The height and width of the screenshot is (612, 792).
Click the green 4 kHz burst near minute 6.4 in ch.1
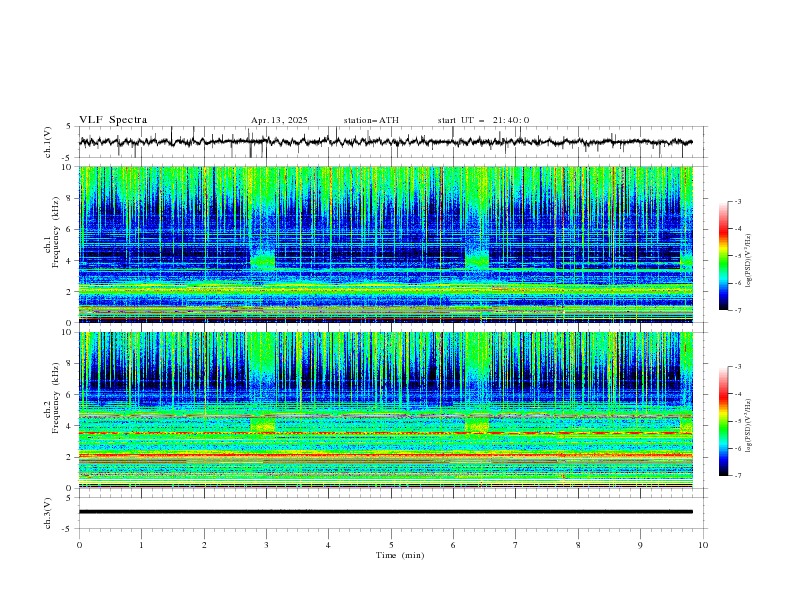click(477, 261)
